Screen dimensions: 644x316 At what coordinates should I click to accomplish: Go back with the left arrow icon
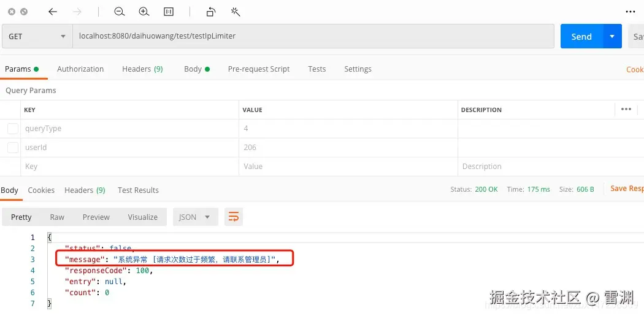53,12
